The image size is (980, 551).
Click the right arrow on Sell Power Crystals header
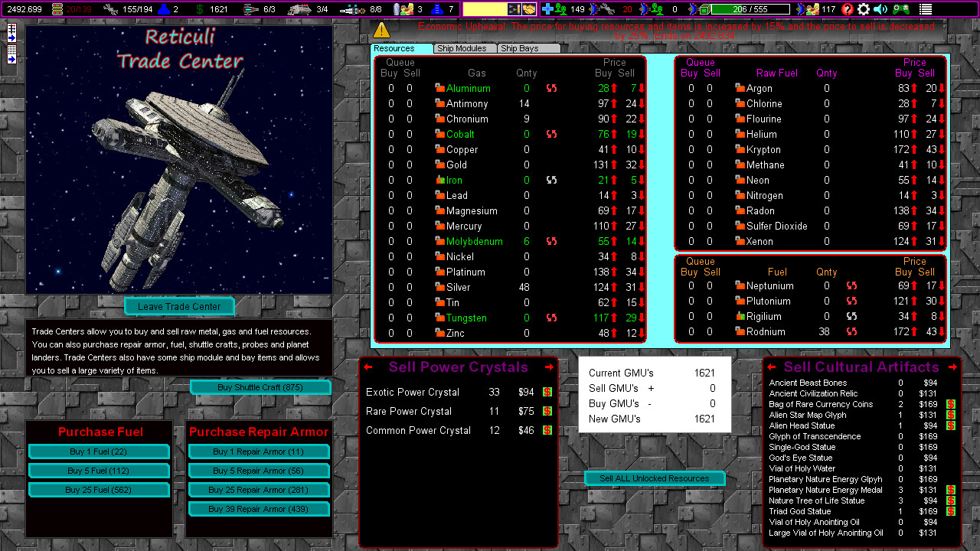point(550,367)
